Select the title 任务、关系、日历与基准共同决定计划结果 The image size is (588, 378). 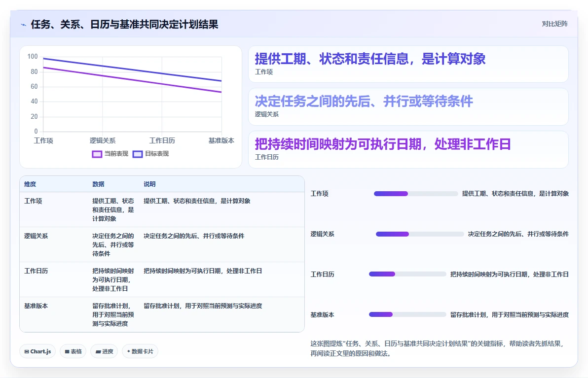[x=124, y=24]
